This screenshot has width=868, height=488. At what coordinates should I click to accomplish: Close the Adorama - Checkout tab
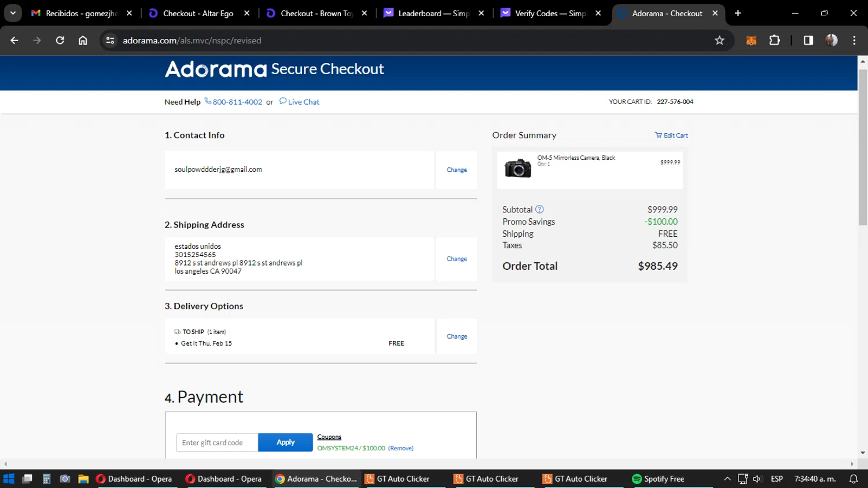[715, 13]
